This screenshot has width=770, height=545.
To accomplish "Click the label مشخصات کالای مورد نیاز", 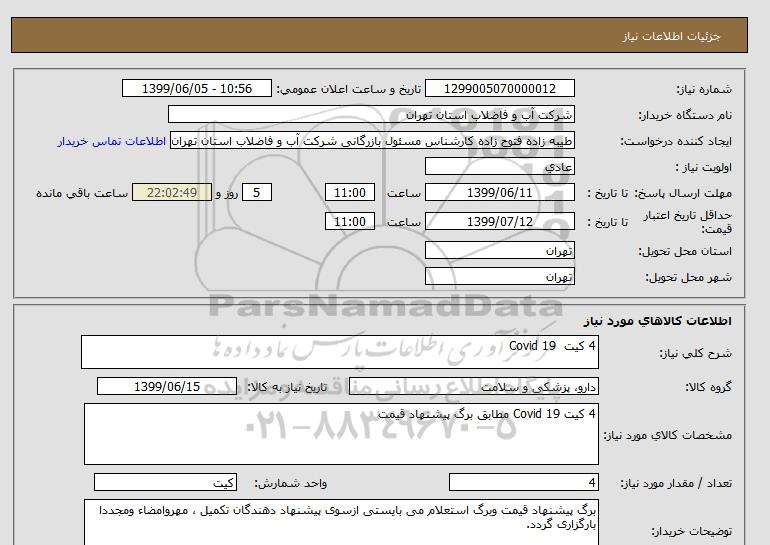I will tap(667, 435).
